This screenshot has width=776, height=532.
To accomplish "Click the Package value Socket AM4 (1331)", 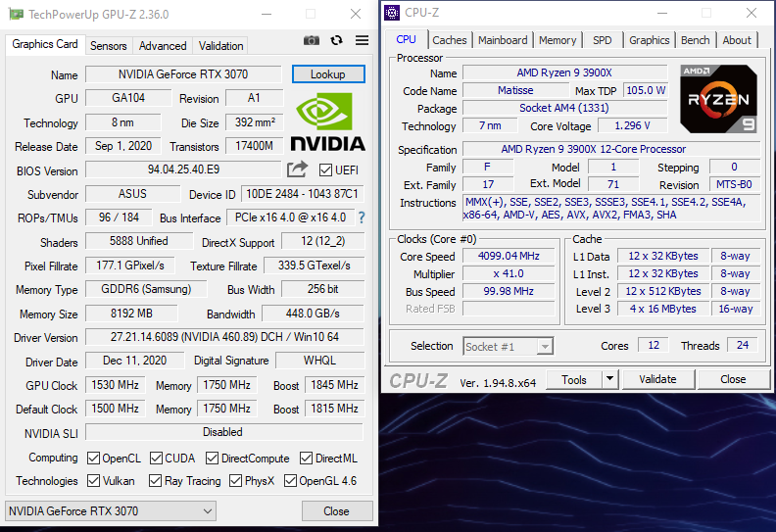I will click(x=564, y=108).
